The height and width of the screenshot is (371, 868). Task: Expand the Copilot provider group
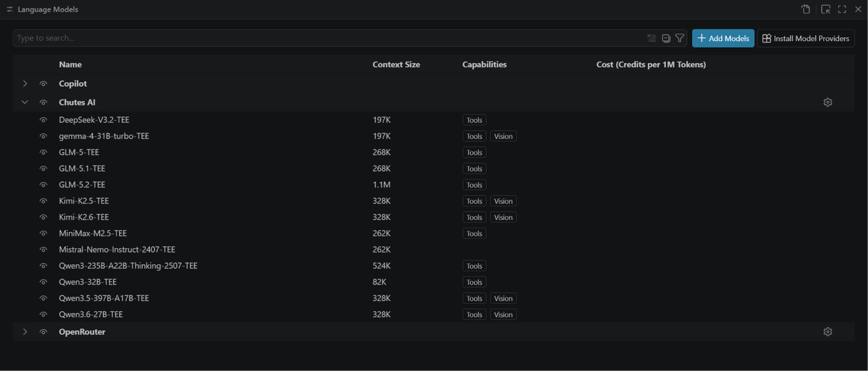(25, 84)
